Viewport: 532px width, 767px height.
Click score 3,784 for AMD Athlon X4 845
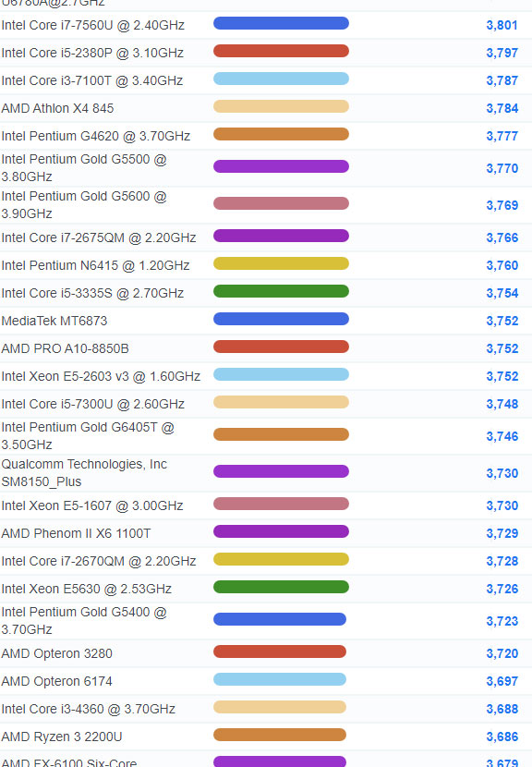502,108
